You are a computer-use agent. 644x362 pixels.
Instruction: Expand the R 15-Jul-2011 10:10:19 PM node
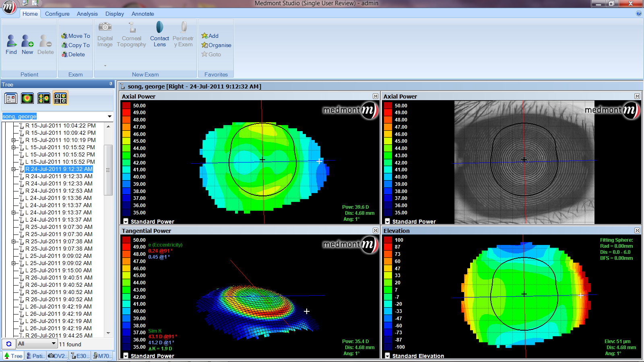13,140
